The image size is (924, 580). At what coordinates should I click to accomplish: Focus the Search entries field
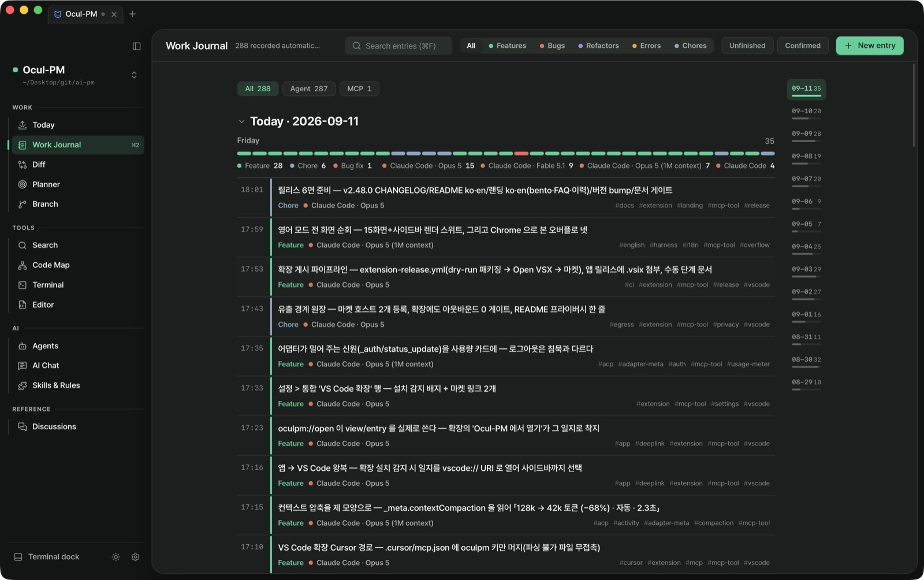[398, 46]
